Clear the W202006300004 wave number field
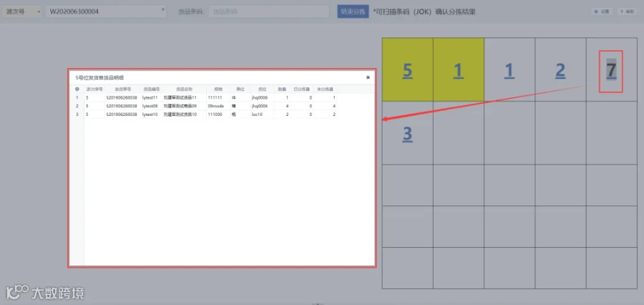This screenshot has height=305, width=644. click(x=162, y=9)
